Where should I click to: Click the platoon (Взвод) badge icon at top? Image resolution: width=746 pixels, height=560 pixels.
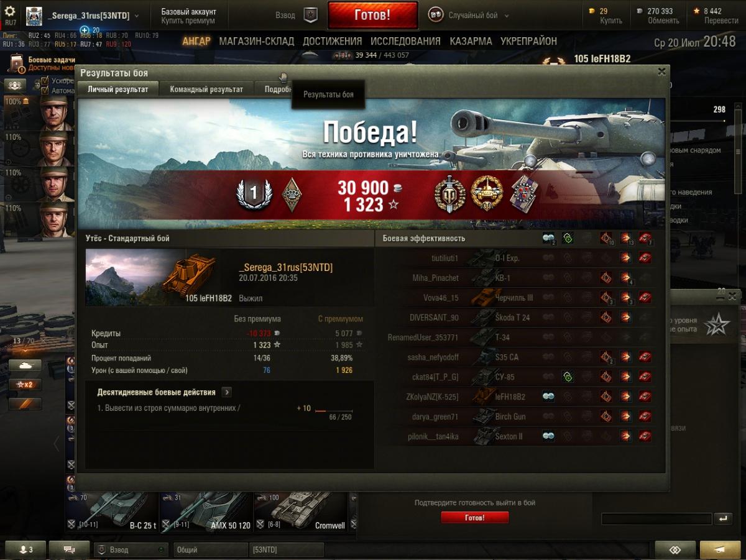point(311,16)
